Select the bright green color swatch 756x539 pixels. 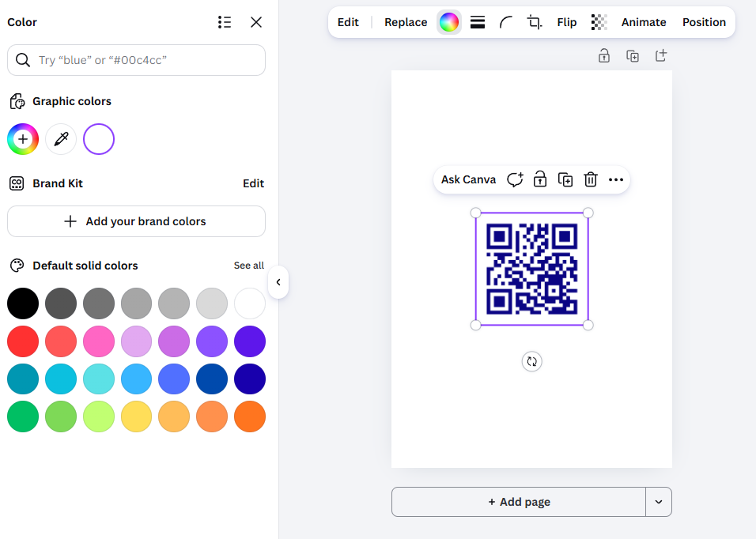coord(23,416)
